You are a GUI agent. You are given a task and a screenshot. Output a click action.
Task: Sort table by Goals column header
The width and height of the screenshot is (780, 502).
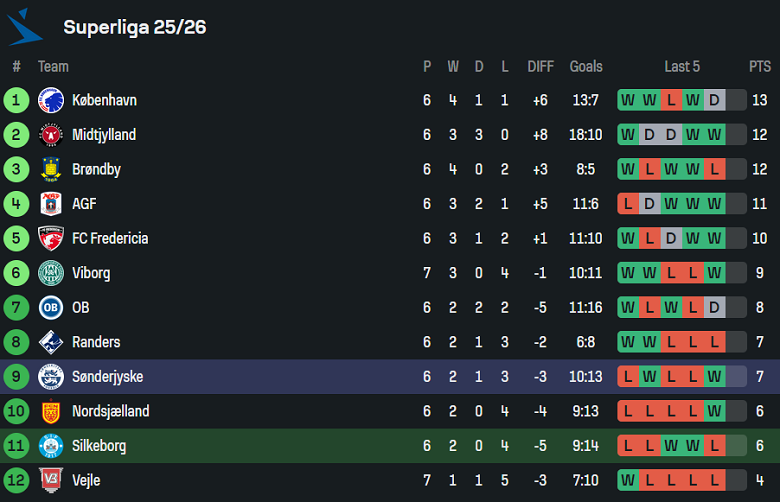click(586, 67)
